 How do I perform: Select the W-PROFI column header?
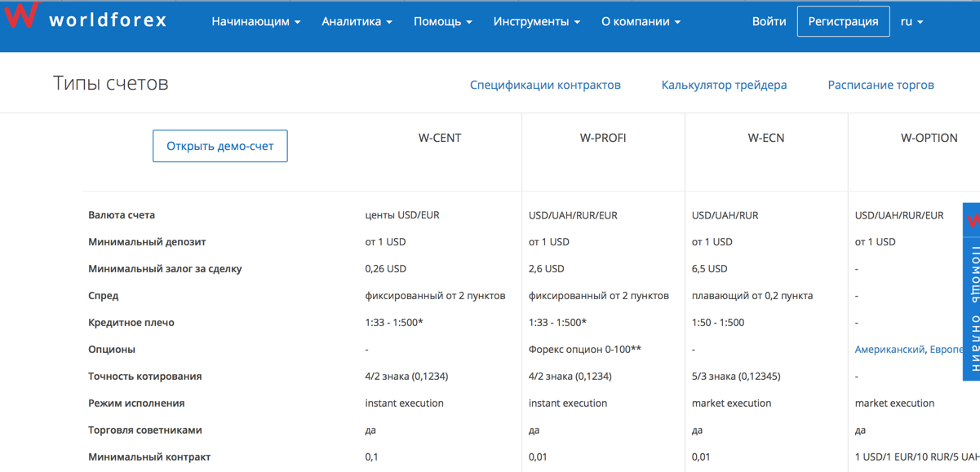[603, 138]
